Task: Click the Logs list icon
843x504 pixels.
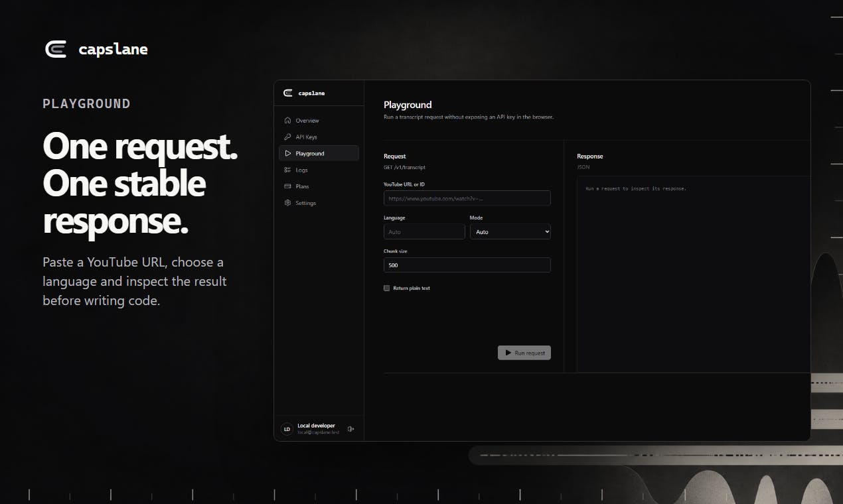Action: (x=287, y=170)
